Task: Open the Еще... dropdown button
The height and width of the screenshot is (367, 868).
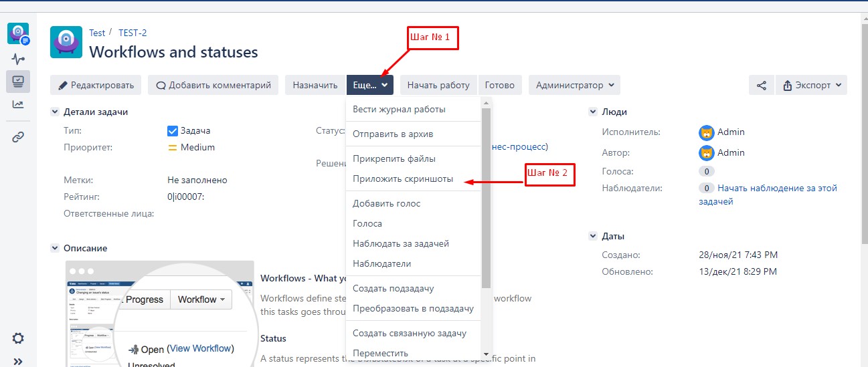Action: [370, 85]
